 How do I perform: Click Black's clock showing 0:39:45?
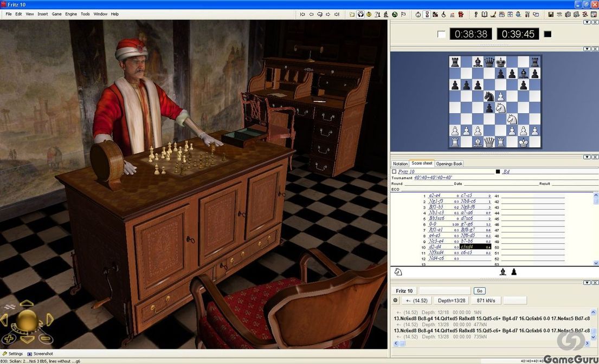(518, 34)
